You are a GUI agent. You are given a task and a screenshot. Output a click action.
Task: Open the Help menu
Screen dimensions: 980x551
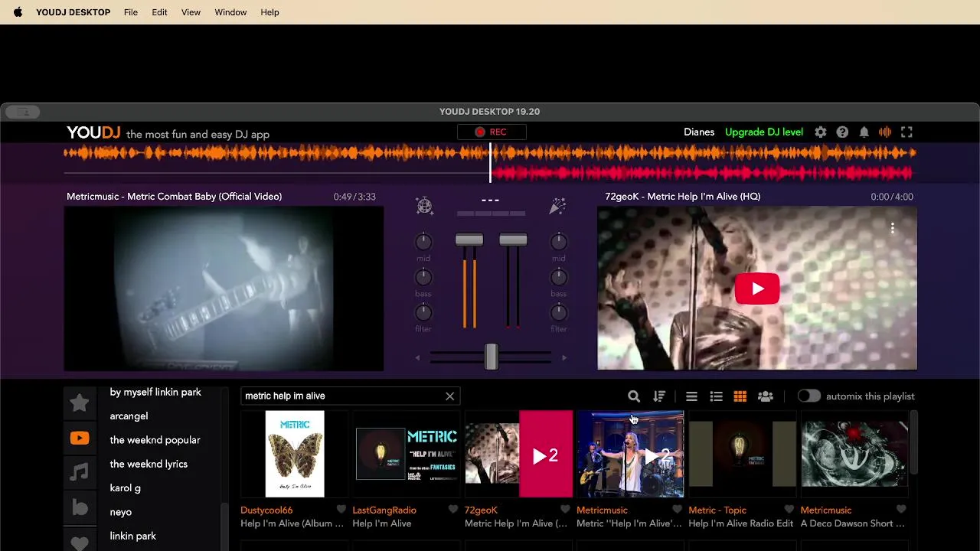269,12
